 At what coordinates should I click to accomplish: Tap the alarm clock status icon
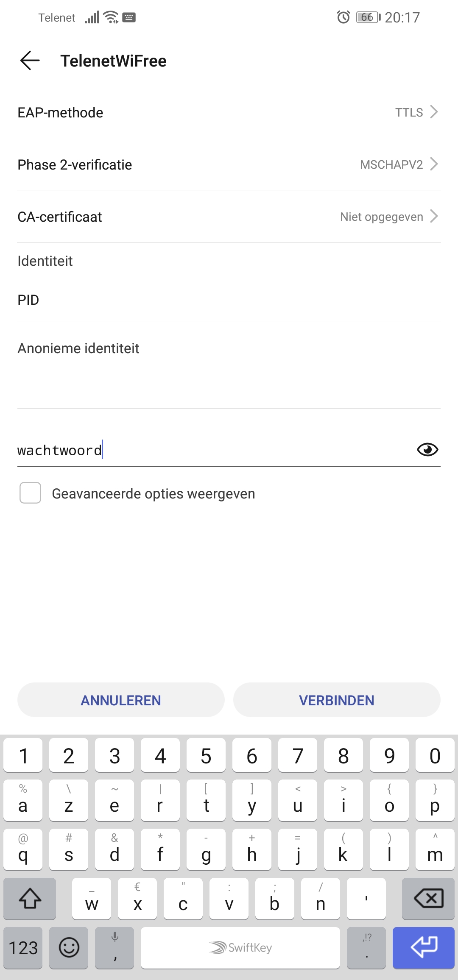343,17
